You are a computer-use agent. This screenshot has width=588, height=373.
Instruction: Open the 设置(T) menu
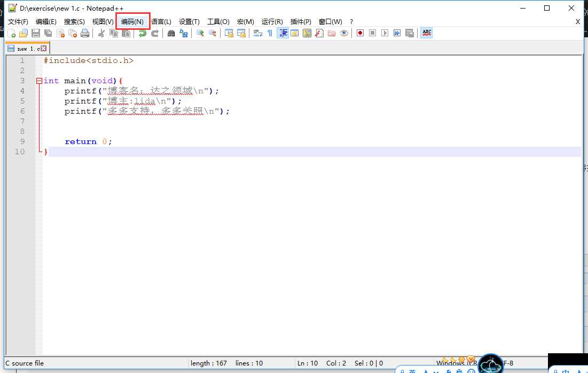(x=190, y=22)
